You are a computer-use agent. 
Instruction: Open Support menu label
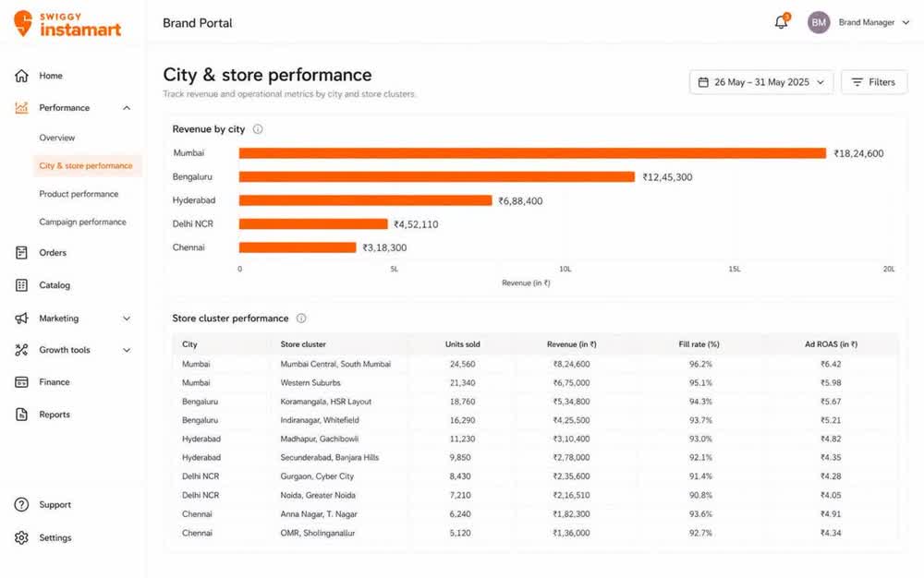click(55, 504)
